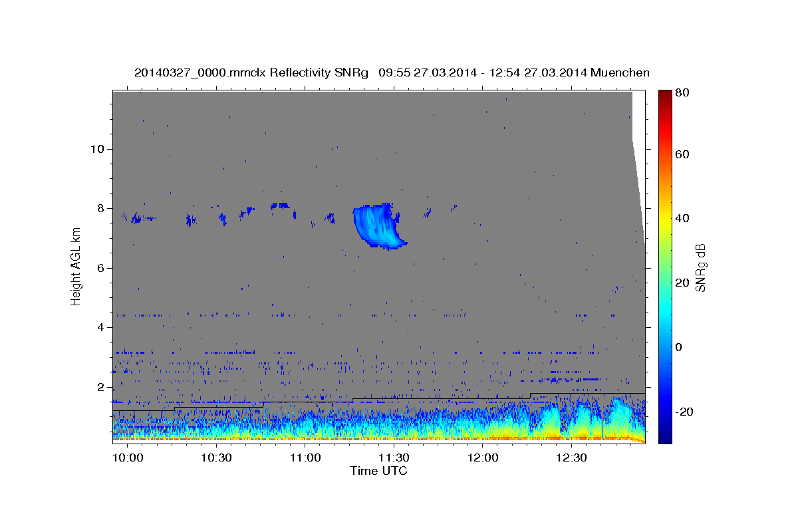Image resolution: width=798 pixels, height=532 pixels.
Task: Click the height tick label 4
Action: (x=100, y=328)
